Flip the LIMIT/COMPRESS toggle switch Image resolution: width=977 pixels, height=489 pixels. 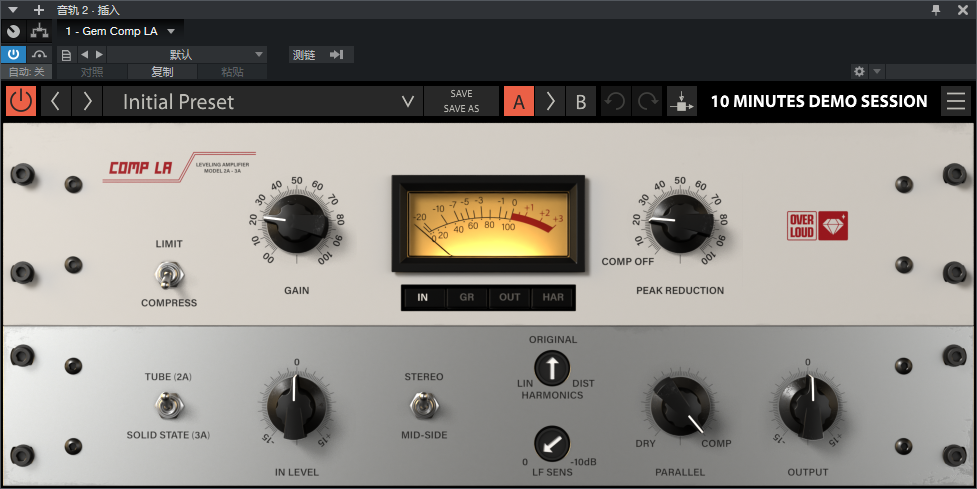coord(167,274)
